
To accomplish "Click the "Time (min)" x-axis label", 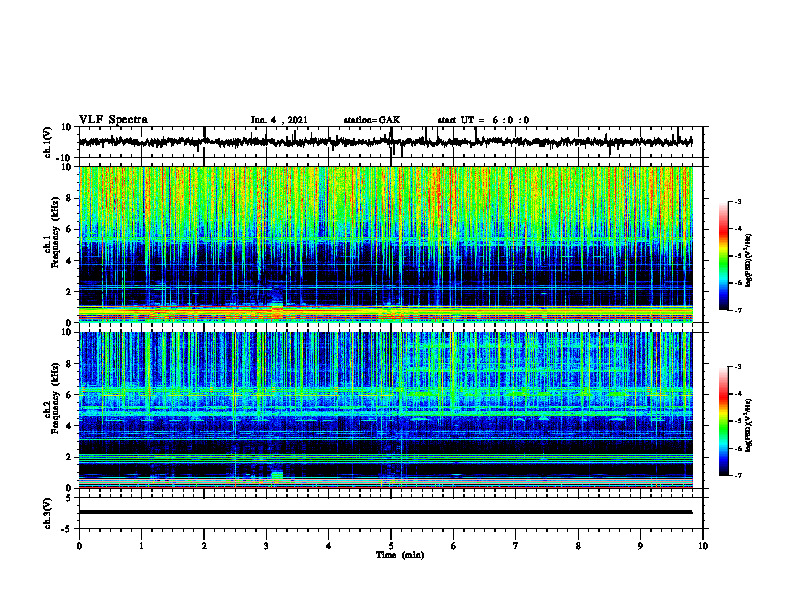I will point(400,555).
